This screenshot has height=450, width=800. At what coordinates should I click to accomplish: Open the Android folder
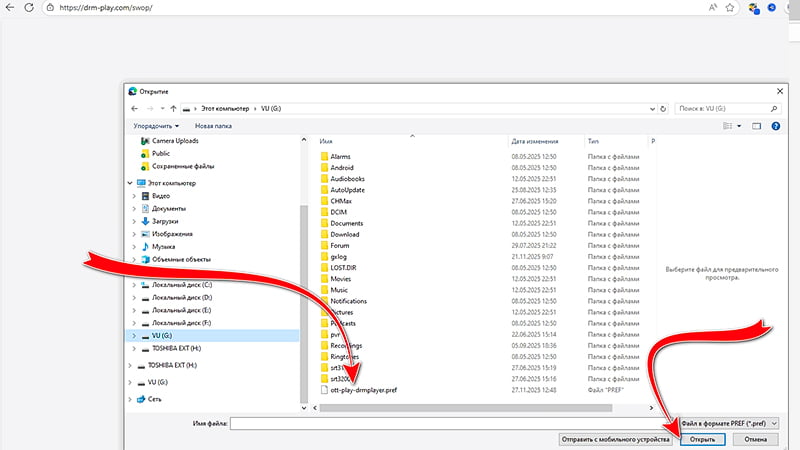[342, 168]
